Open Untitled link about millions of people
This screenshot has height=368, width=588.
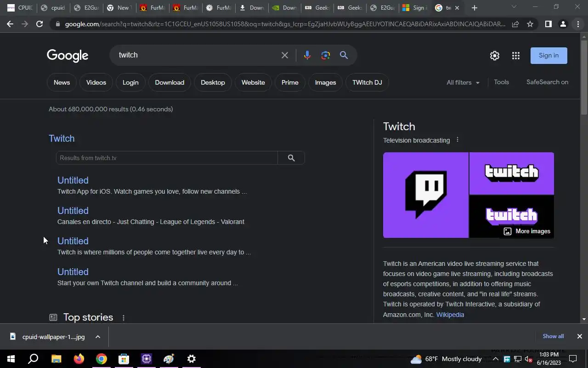tap(73, 241)
